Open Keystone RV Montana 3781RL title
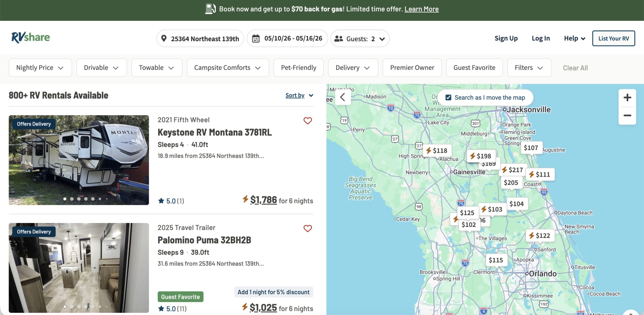Viewport: 644px width, 315px height. pos(215,132)
